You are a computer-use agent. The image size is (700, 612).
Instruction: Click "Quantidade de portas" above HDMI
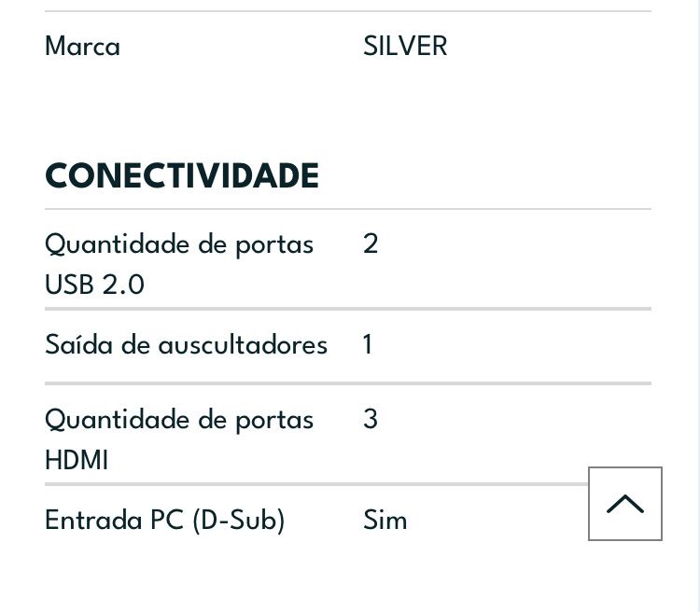pos(179,419)
